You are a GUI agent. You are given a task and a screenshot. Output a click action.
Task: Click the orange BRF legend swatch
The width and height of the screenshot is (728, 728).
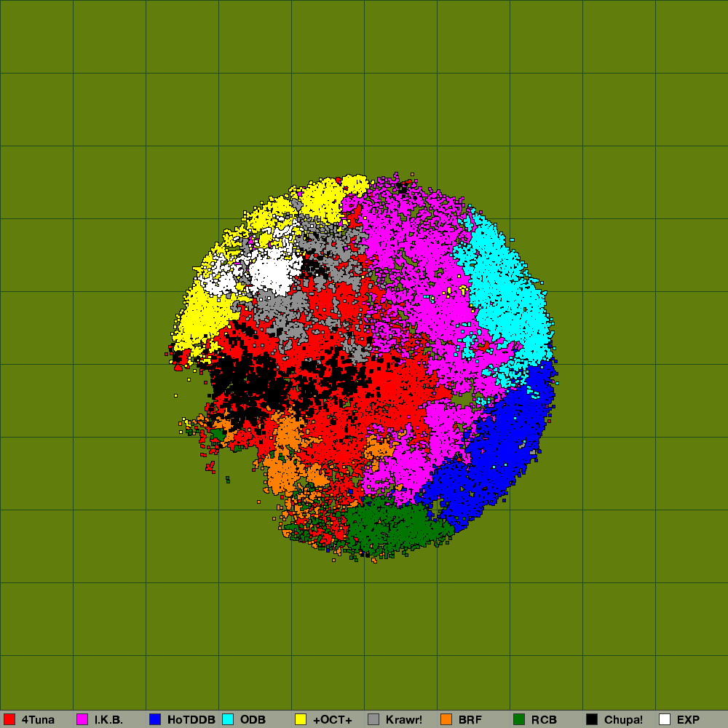coord(446,719)
